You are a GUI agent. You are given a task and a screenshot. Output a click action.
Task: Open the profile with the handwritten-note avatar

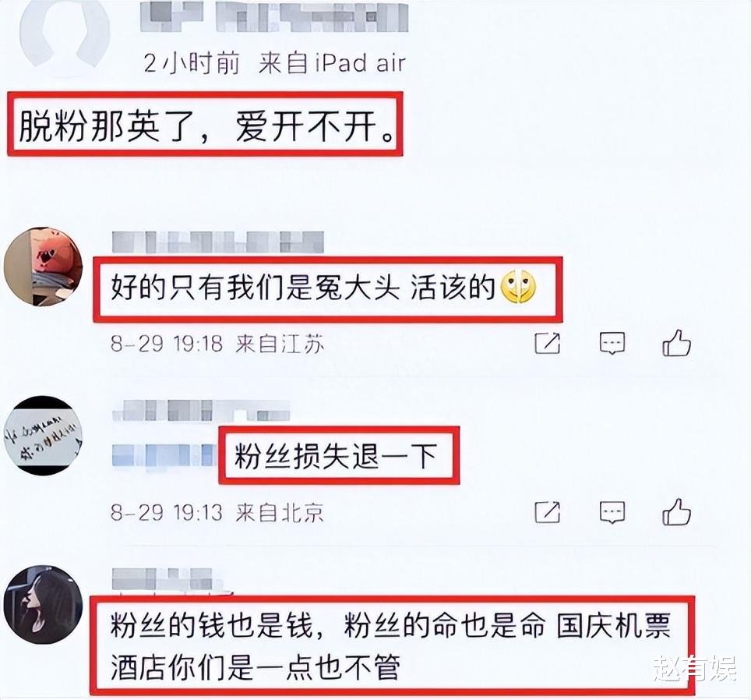(43, 436)
